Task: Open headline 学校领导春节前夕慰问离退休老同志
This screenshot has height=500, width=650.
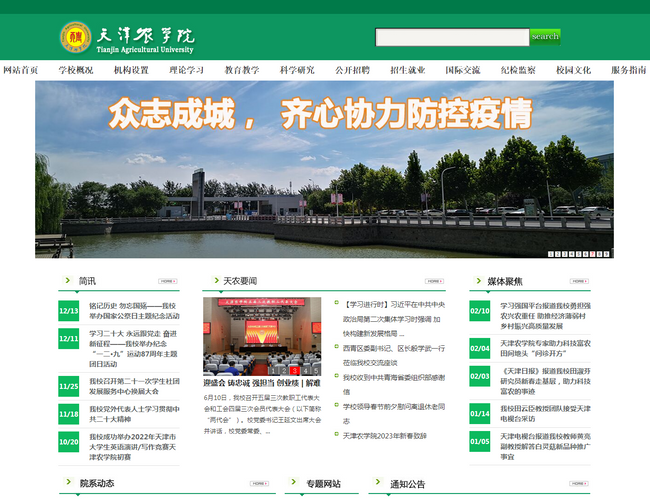Action: coord(394,414)
